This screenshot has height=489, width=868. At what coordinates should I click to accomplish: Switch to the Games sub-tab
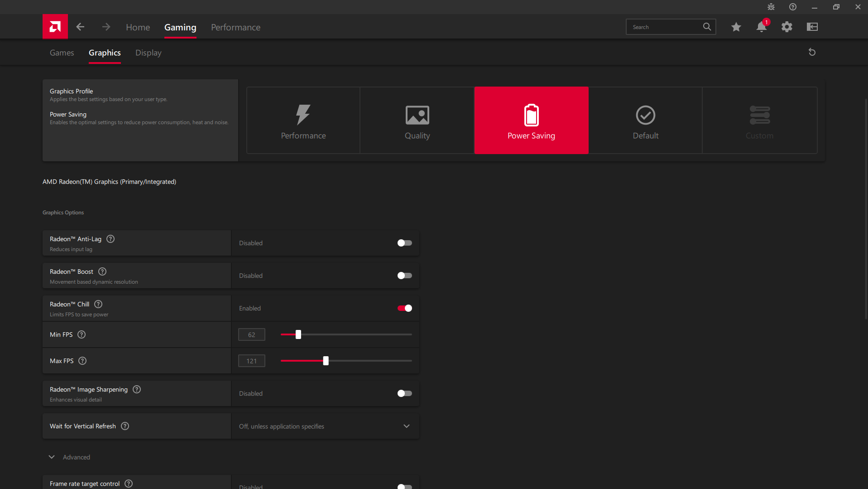pyautogui.click(x=62, y=53)
